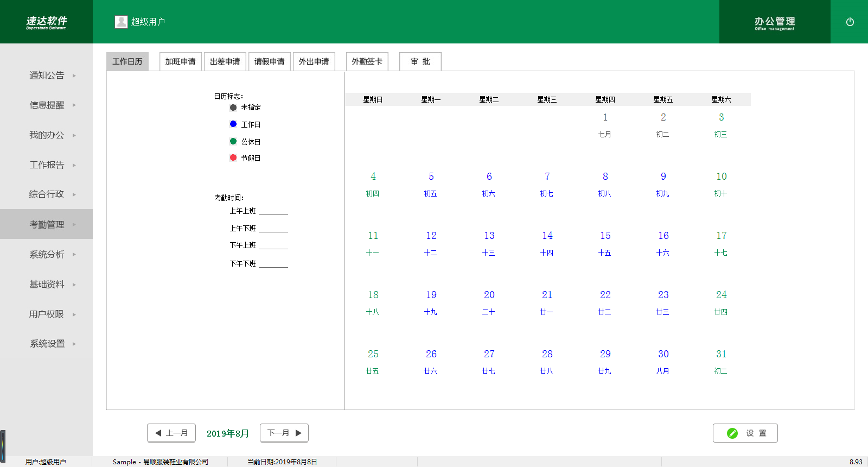The width and height of the screenshot is (868, 467).
Task: Click the super user avatar icon
Action: pyautogui.click(x=121, y=22)
